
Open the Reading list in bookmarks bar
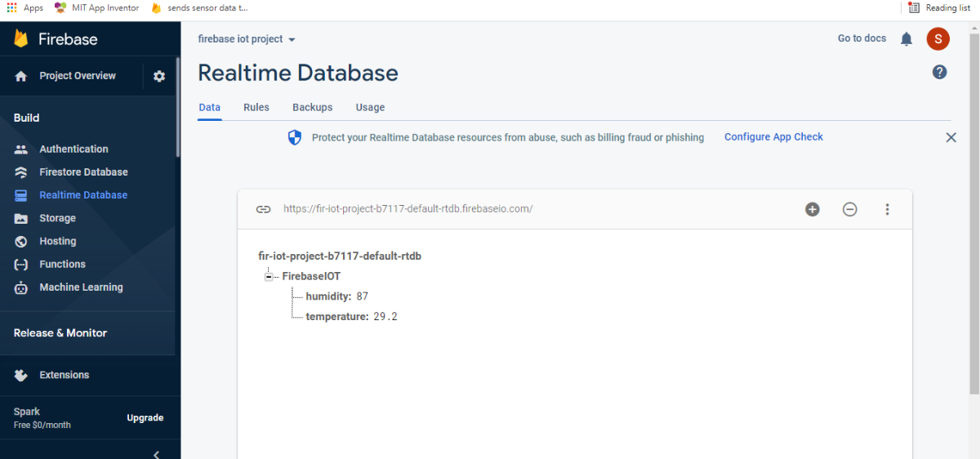(939, 8)
